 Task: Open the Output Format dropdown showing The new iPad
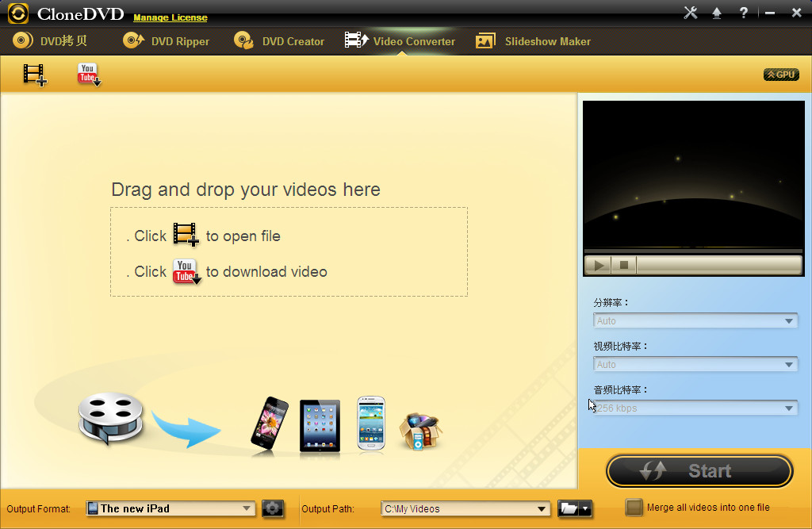click(x=170, y=508)
